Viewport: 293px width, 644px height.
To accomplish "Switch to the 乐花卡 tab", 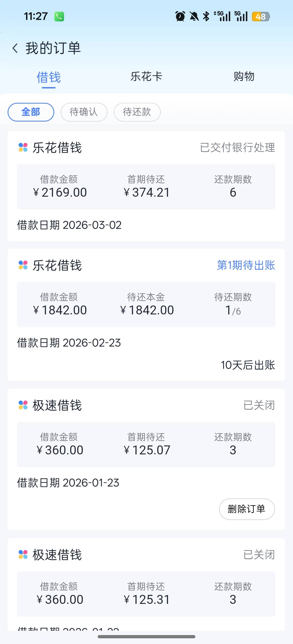I will tap(146, 76).
